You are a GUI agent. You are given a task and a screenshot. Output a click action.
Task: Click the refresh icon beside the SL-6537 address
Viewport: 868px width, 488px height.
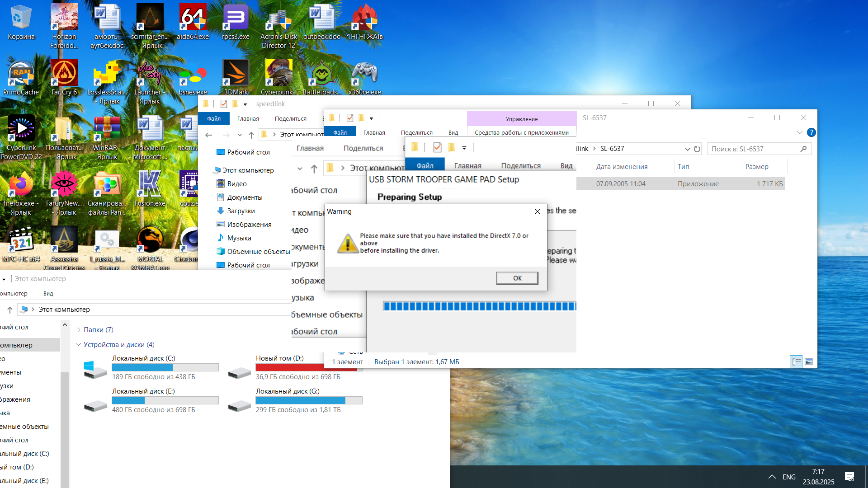697,149
